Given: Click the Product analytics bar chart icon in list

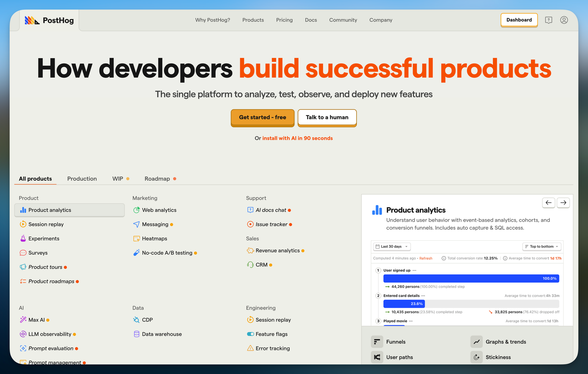Looking at the screenshot, I should (23, 210).
